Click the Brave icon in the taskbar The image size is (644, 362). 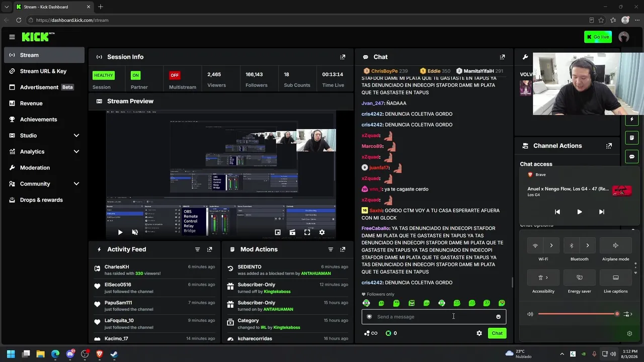point(99,354)
